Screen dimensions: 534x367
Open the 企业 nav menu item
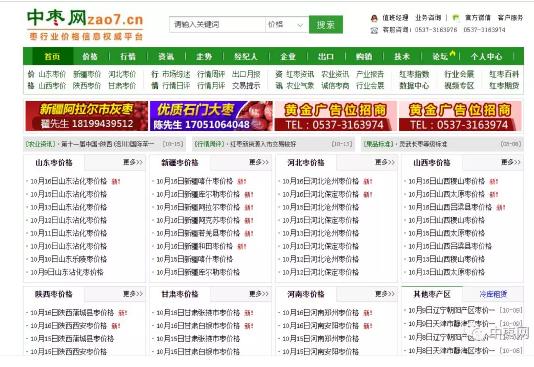click(x=288, y=56)
